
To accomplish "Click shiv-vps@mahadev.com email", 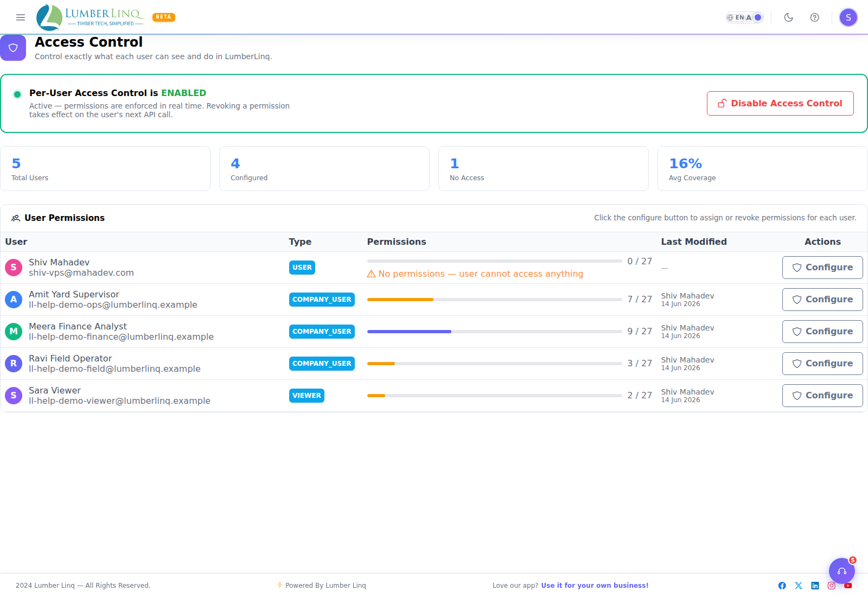I will (81, 273).
